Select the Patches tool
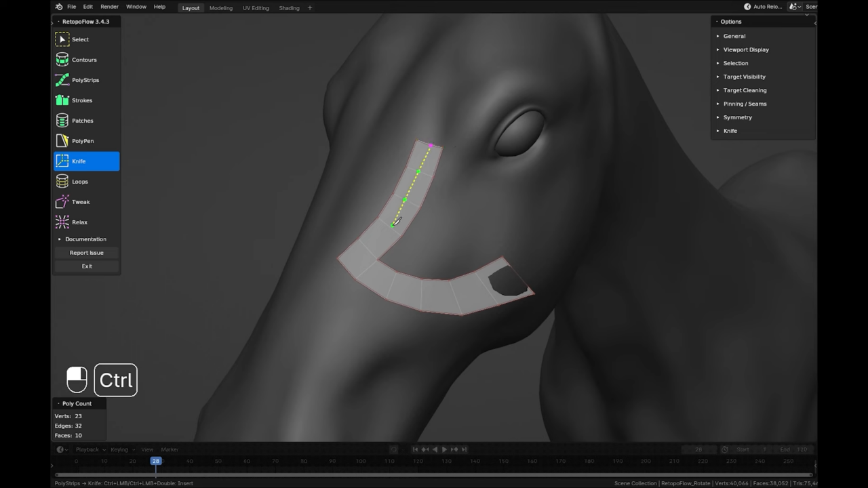This screenshot has width=868, height=488. tap(82, 121)
